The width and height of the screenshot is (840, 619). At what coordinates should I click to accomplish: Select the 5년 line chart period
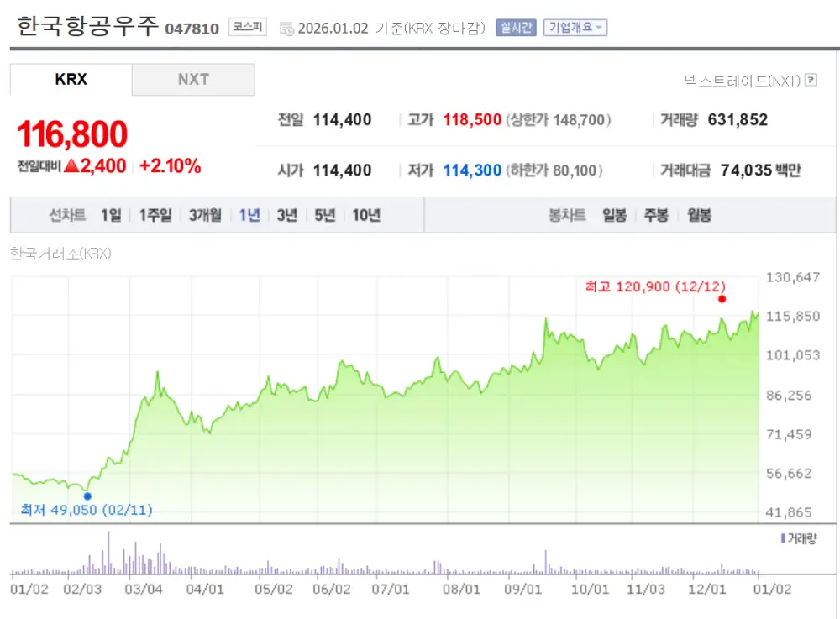pos(324,215)
